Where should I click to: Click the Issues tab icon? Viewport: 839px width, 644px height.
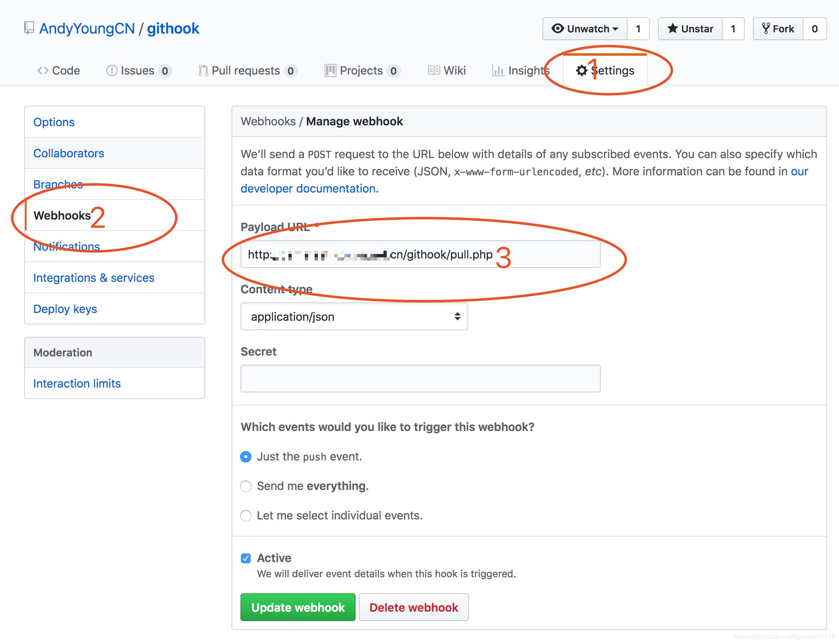(110, 70)
